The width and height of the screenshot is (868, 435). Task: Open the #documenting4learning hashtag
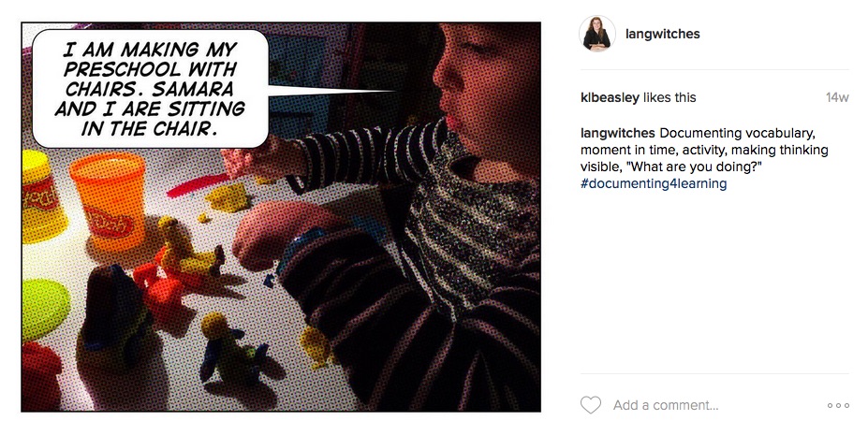653,183
